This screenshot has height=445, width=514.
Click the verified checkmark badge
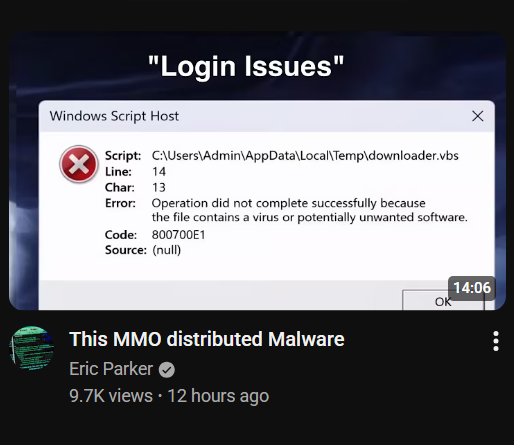[x=166, y=370]
